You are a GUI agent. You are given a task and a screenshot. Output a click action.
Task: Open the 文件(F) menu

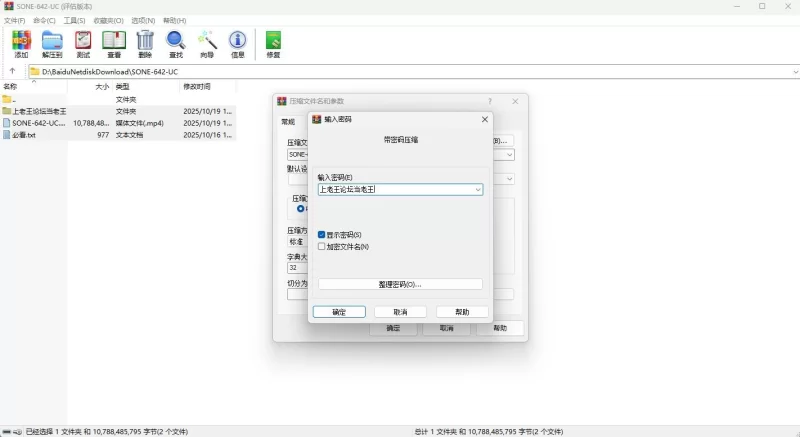pos(14,20)
